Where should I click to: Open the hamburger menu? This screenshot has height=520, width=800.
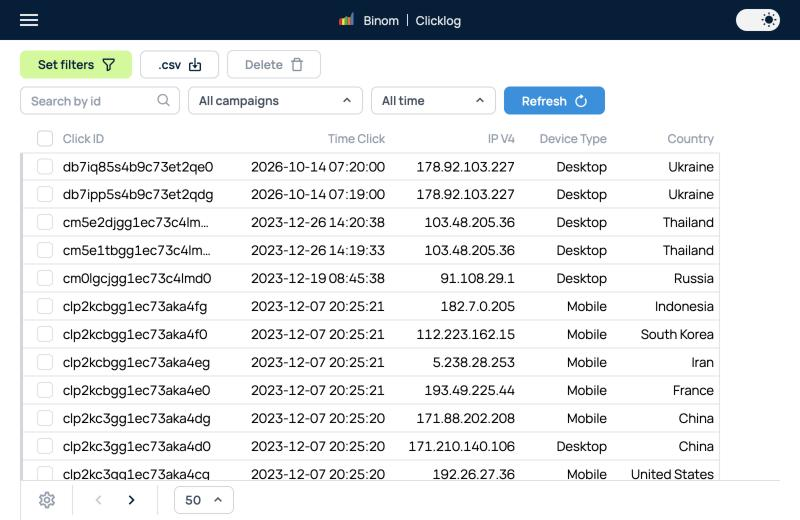point(29,20)
